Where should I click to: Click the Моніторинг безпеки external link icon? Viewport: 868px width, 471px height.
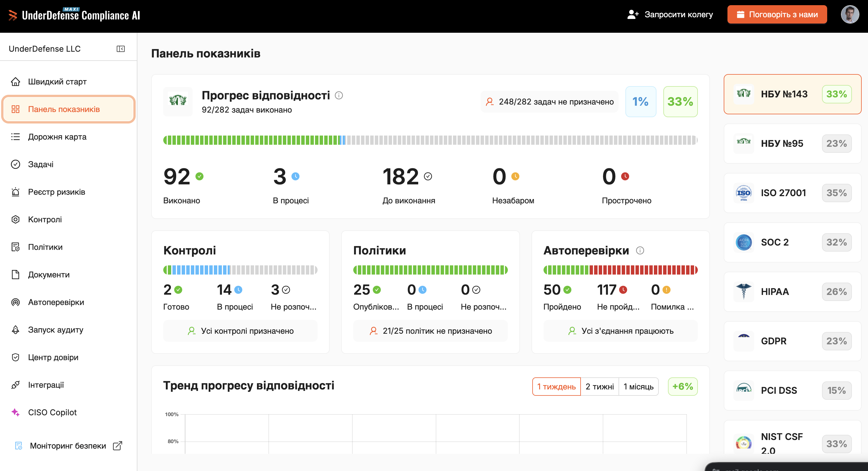(118, 446)
